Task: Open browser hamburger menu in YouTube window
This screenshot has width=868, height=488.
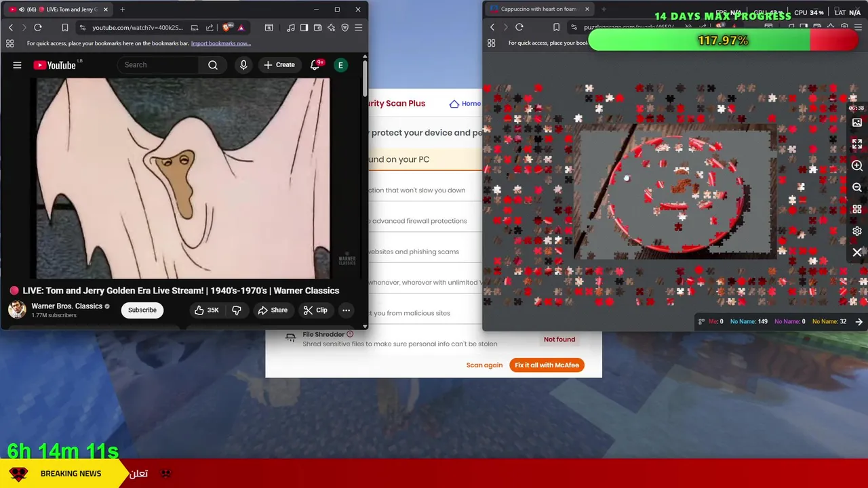Action: click(359, 28)
